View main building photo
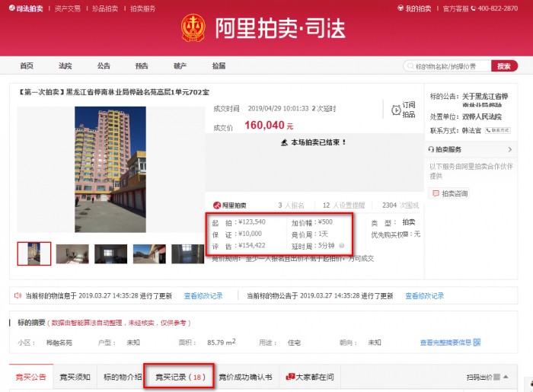The height and width of the screenshot is (392, 533). (110, 169)
